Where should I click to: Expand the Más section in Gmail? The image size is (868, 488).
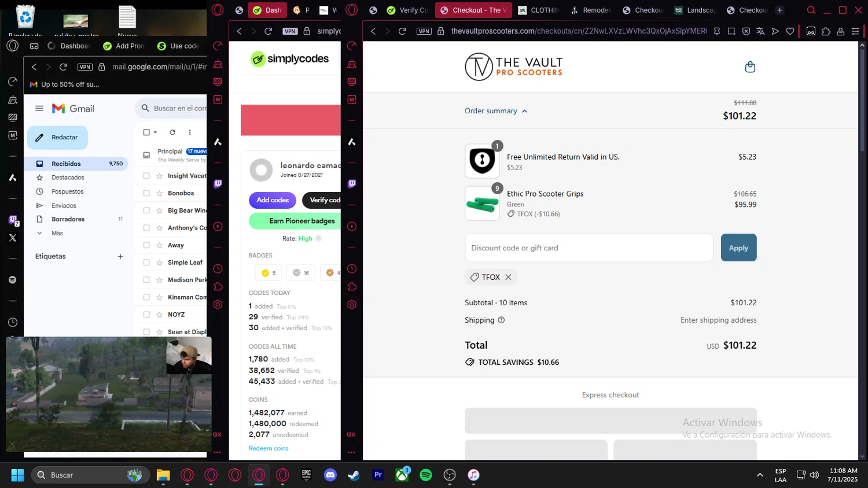click(x=57, y=233)
